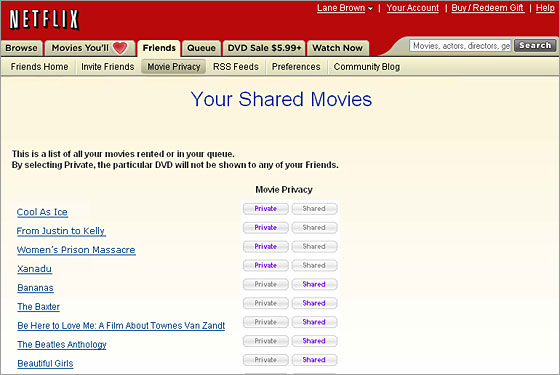Image resolution: width=560 pixels, height=375 pixels.
Task: Set Be Here to Love Me to Shared
Action: [314, 322]
